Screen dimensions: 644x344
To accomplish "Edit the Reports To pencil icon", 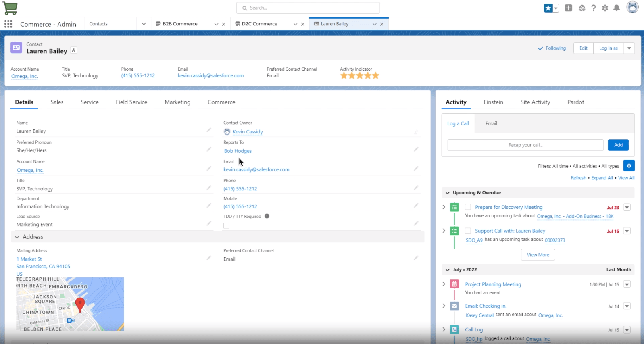I will [416, 149].
